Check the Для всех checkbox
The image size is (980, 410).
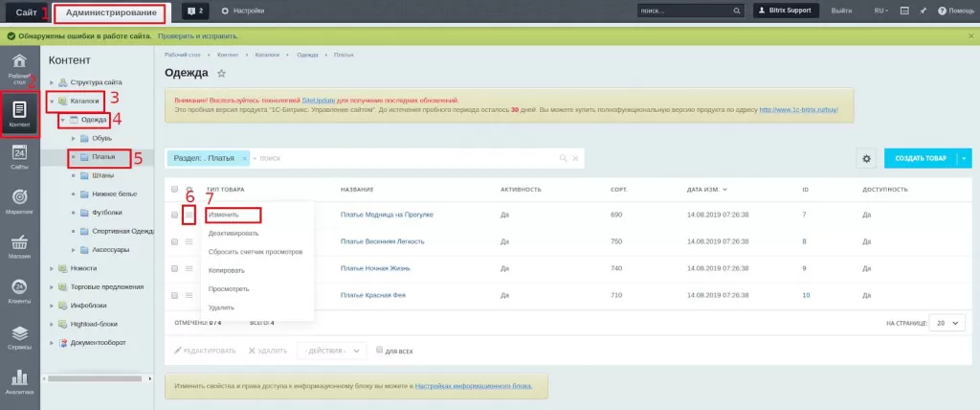[380, 351]
